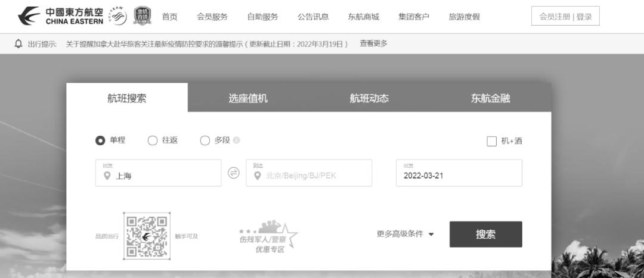
Task: Click the QR code image
Action: pyautogui.click(x=147, y=236)
